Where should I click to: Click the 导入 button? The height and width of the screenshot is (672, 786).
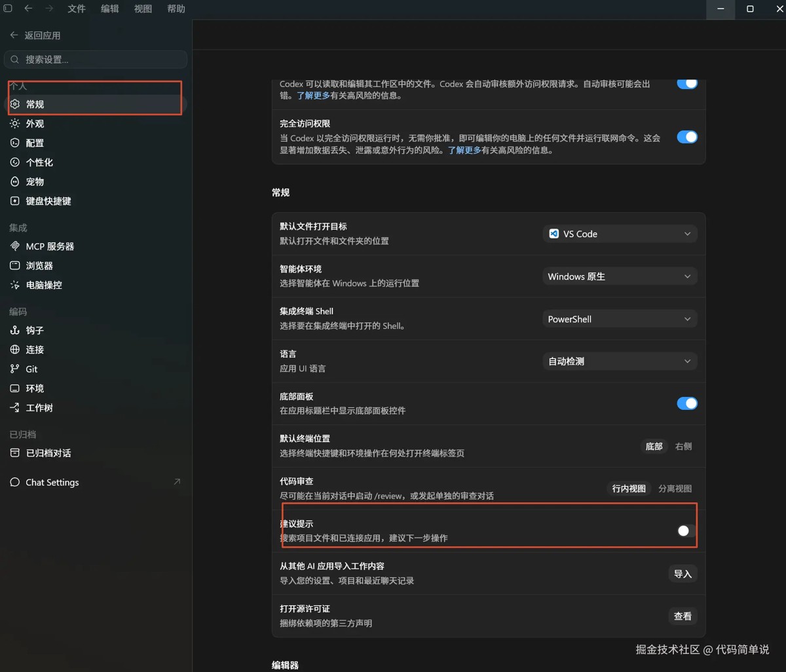coord(683,574)
